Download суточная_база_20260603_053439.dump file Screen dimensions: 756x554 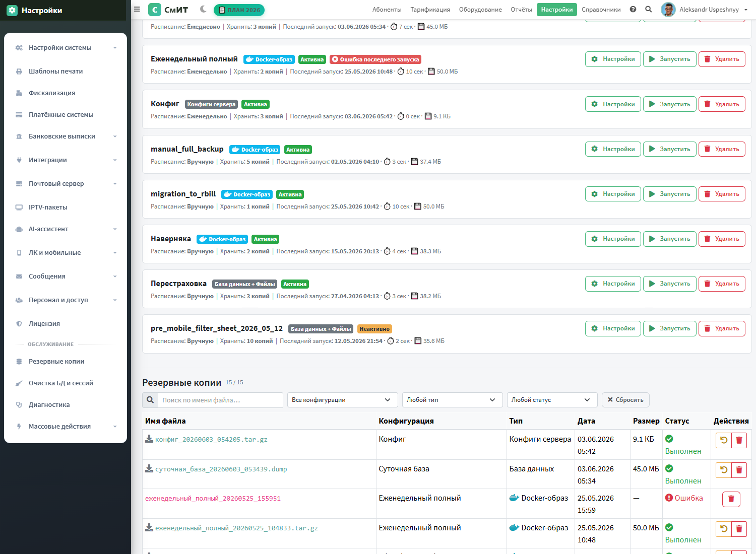(x=216, y=469)
